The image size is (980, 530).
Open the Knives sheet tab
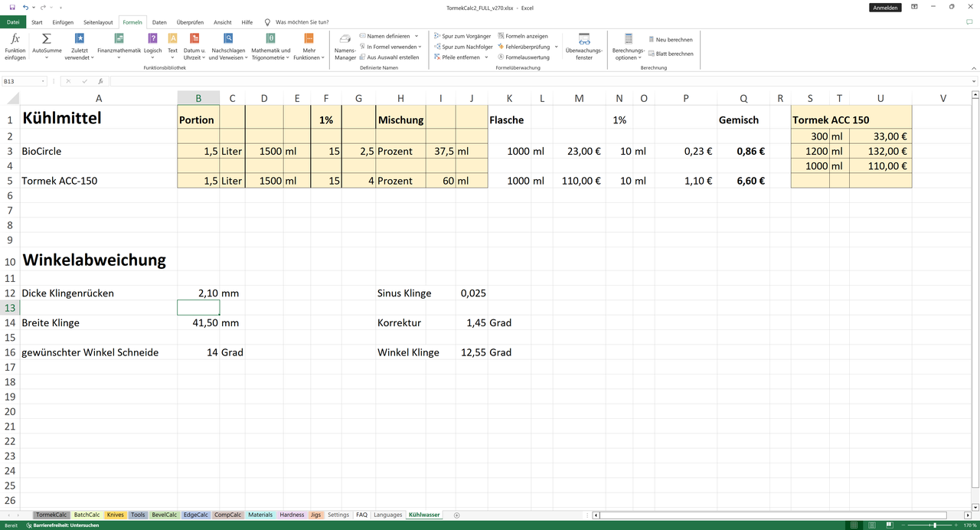pyautogui.click(x=116, y=515)
